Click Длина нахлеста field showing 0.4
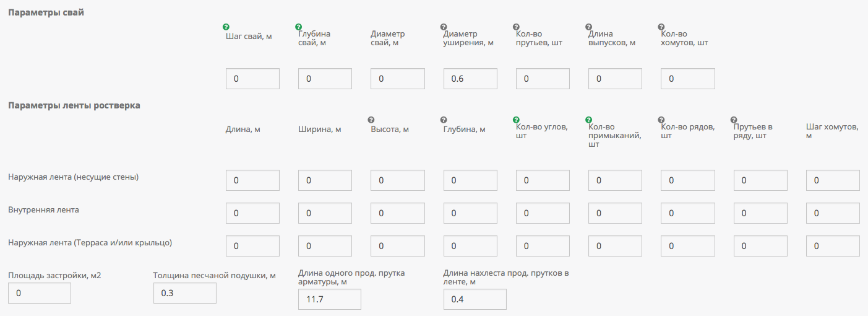868x316 pixels. point(475,299)
